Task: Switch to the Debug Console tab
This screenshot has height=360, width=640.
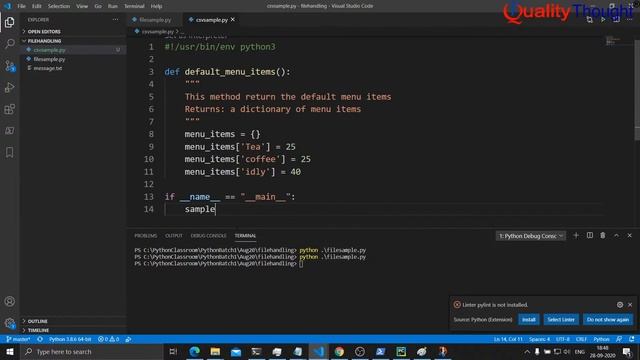Action: 209,236
